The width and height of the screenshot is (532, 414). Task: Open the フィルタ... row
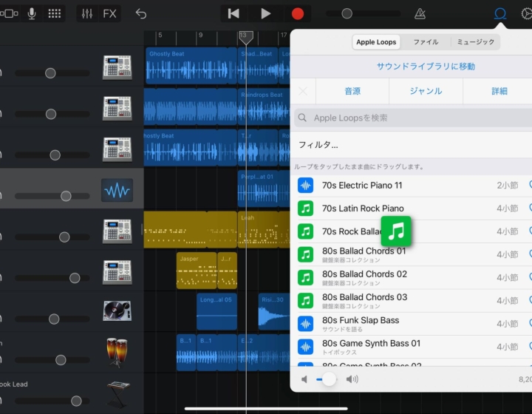412,145
